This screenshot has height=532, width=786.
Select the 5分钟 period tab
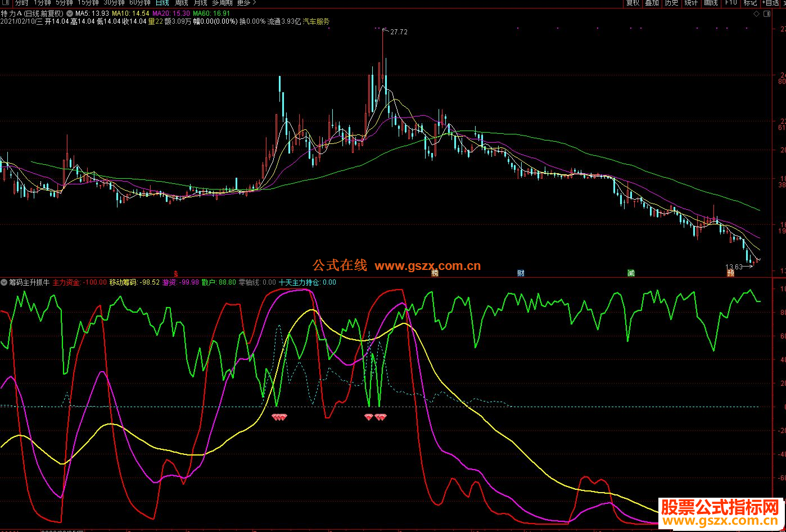65,3
